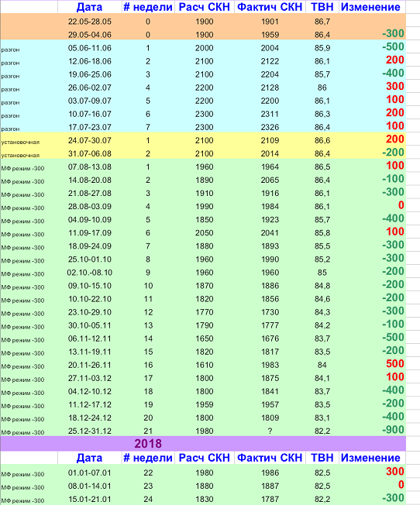Select the Расч СКН cell showing 2050

pos(204,233)
